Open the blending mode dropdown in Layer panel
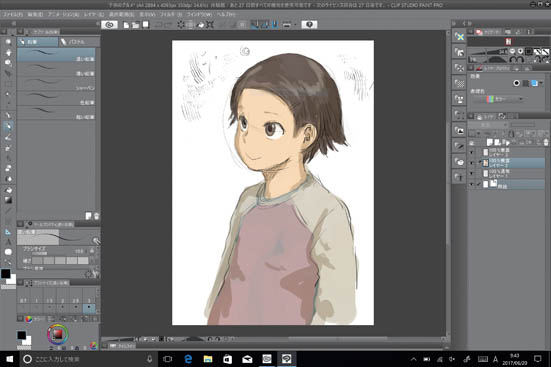The image size is (551, 367). click(489, 125)
